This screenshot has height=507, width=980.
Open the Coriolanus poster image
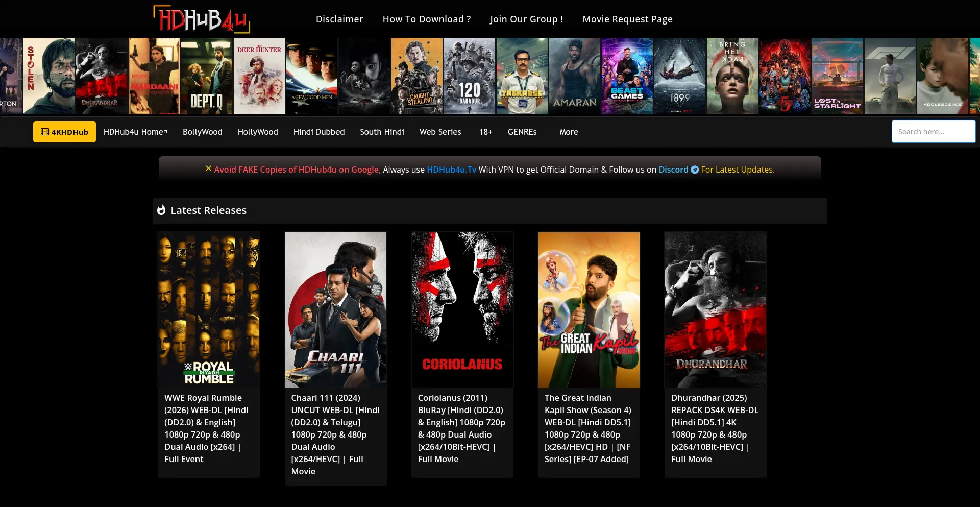462,310
